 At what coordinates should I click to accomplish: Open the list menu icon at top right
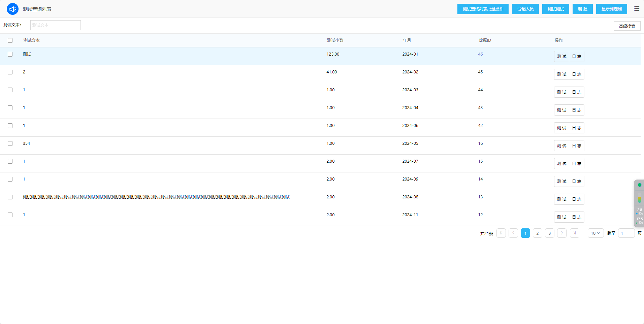coord(636,9)
